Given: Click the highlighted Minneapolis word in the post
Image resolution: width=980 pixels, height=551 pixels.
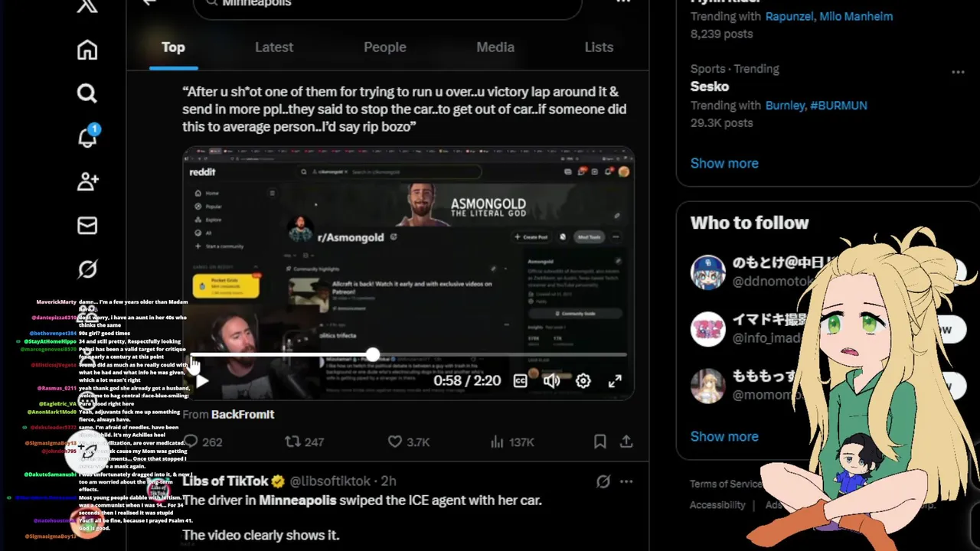Looking at the screenshot, I should [x=298, y=500].
